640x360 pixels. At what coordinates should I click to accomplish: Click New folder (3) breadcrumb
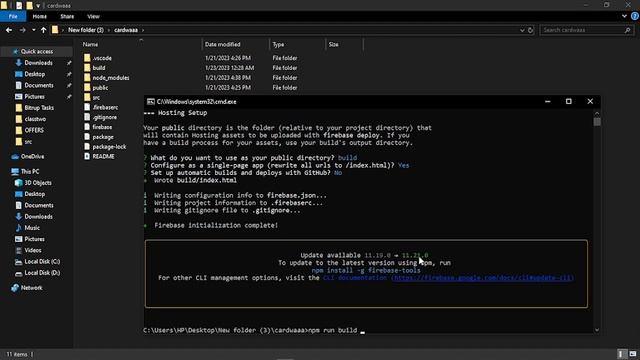(x=86, y=30)
